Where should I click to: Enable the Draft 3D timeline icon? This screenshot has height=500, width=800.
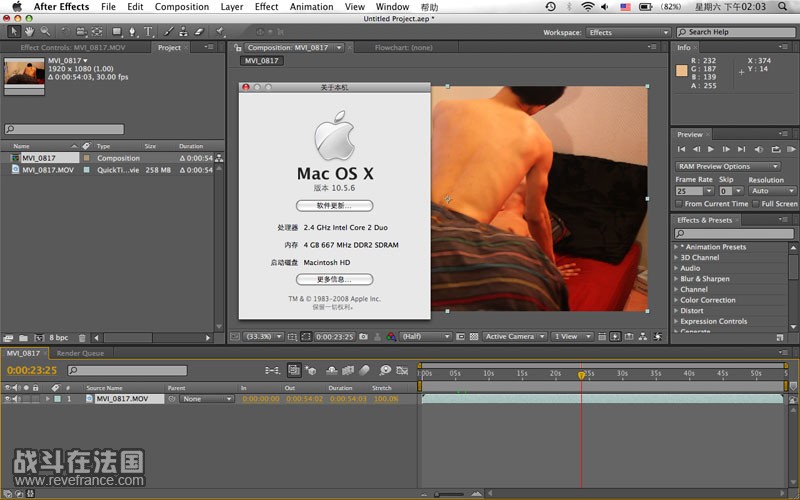[311, 370]
